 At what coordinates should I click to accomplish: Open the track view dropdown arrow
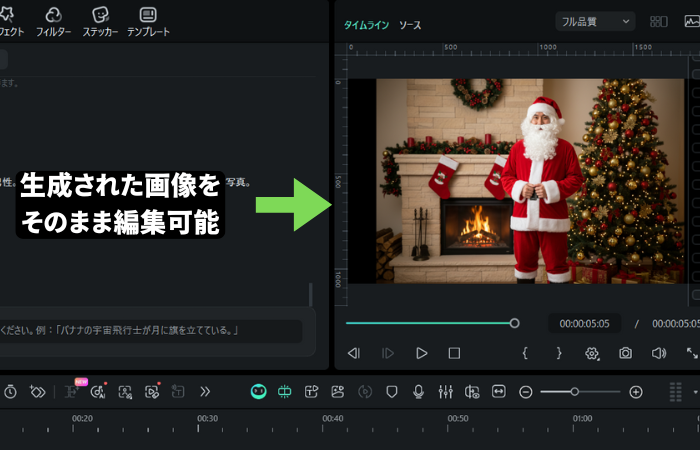click(x=695, y=392)
